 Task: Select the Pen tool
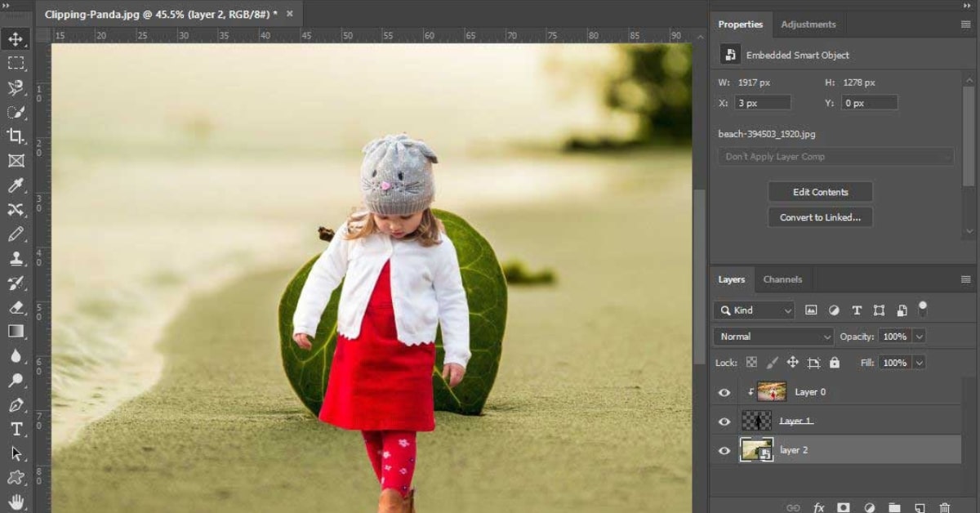pyautogui.click(x=16, y=404)
